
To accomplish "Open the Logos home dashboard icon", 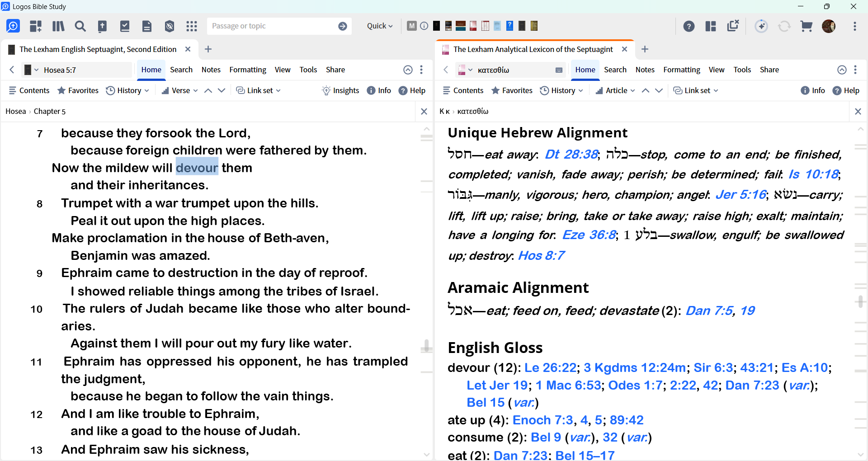I will coord(13,26).
